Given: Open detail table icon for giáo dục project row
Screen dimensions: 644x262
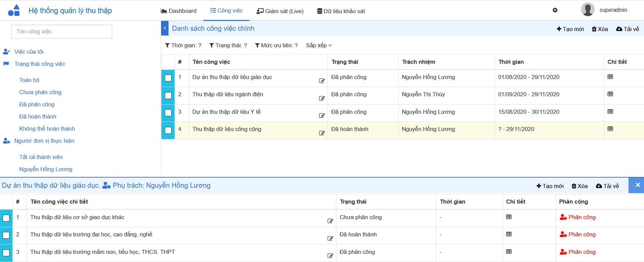Looking at the screenshot, I should [x=610, y=77].
